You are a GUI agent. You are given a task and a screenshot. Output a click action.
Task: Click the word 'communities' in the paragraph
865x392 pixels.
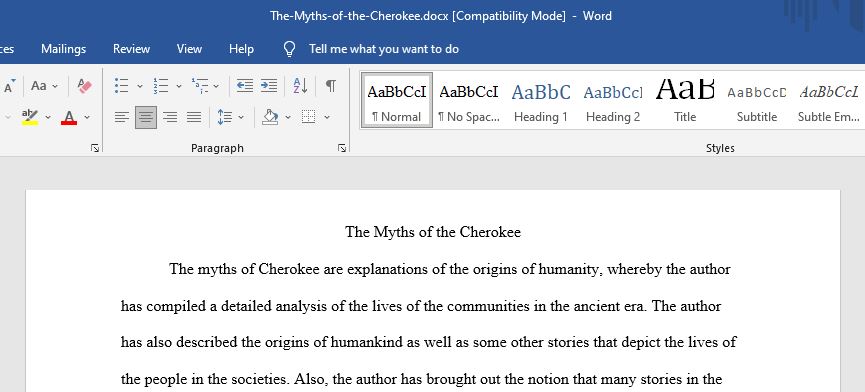[488, 306]
